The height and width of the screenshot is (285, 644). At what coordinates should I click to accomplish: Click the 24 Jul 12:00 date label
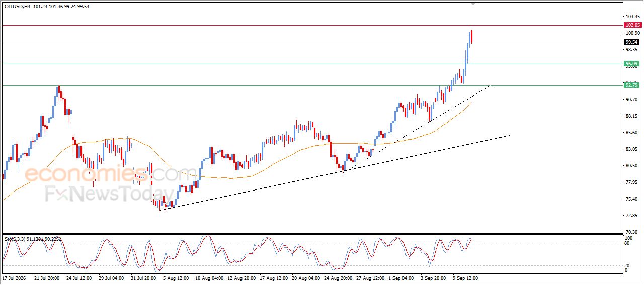[x=79, y=277]
